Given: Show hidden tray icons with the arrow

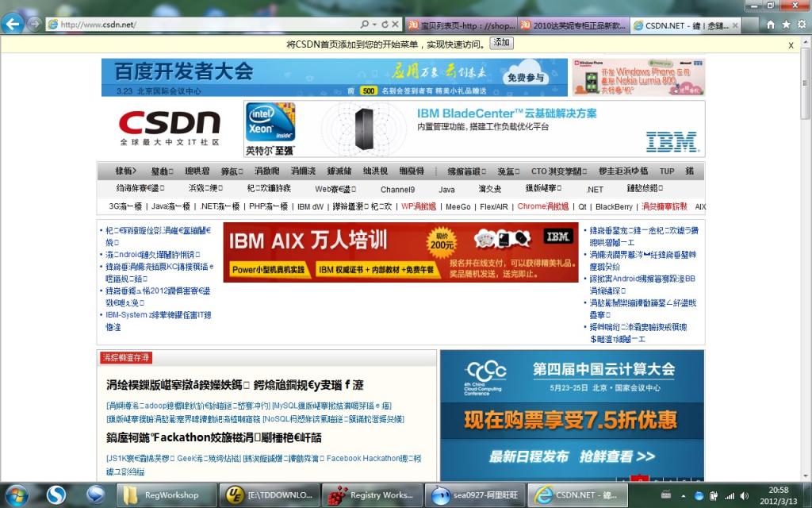Looking at the screenshot, I should (x=683, y=496).
